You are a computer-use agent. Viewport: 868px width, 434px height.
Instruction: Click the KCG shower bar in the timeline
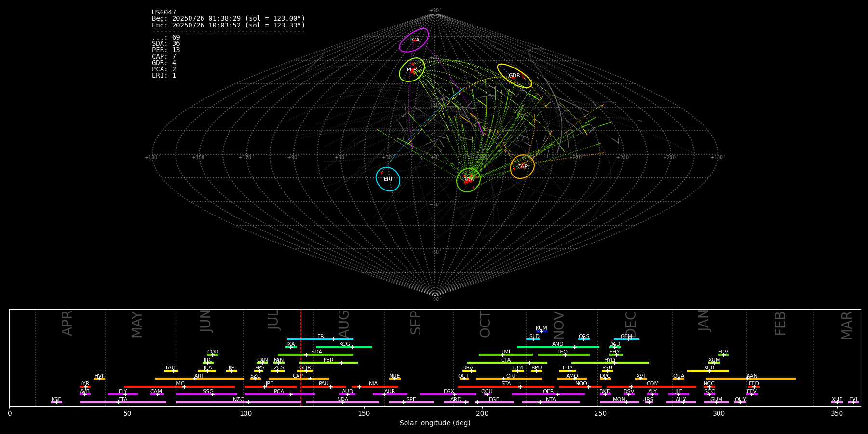344,347
